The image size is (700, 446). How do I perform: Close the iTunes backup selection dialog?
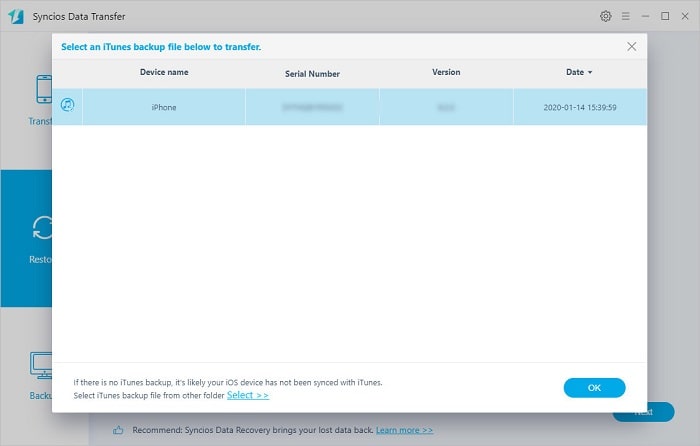pos(631,46)
